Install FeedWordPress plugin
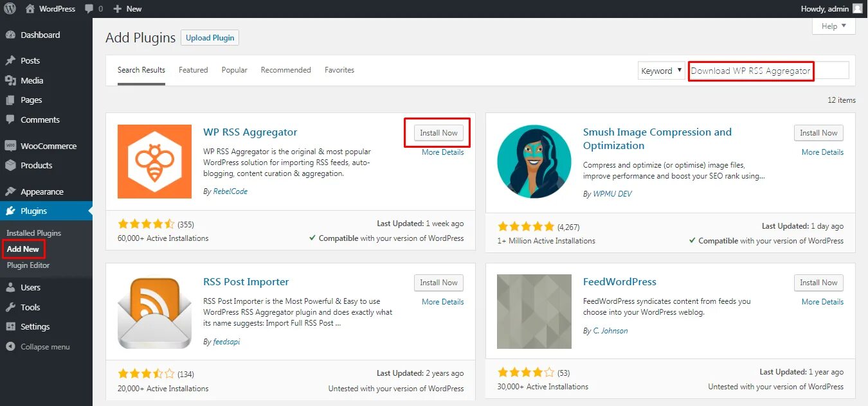This screenshot has width=868, height=406. pyautogui.click(x=818, y=283)
